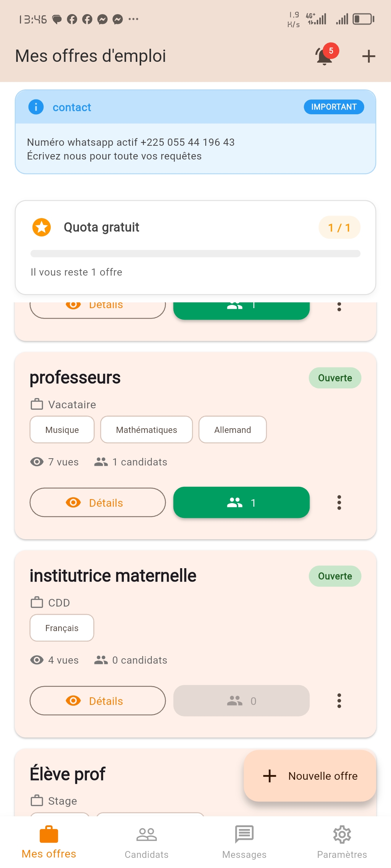Tap the info icon in the contact banner

click(x=35, y=107)
